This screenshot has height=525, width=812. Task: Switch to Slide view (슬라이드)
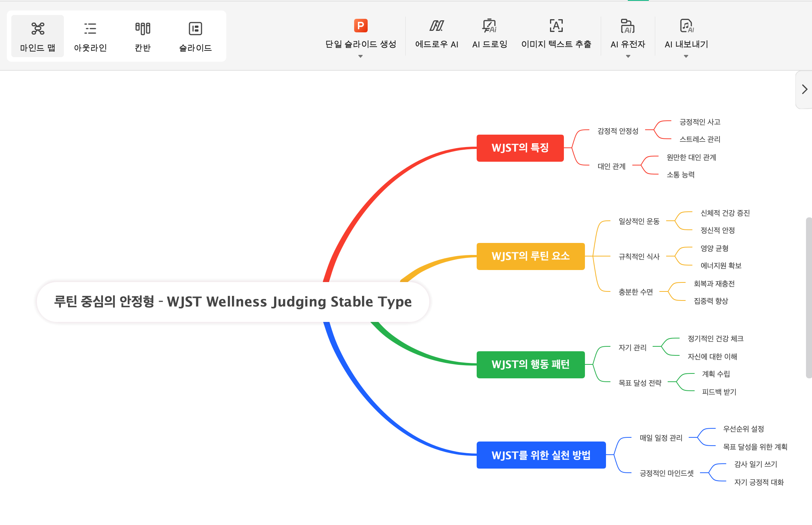point(195,36)
